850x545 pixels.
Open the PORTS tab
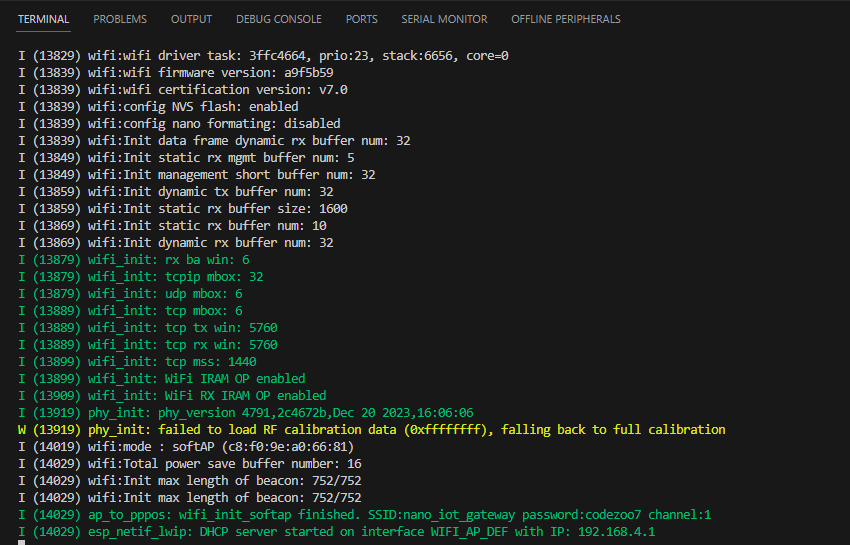(362, 19)
